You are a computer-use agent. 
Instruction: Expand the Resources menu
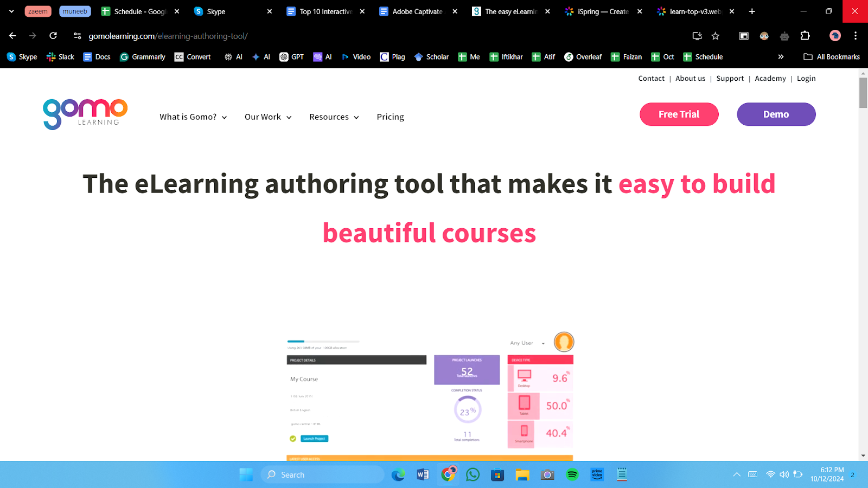334,117
